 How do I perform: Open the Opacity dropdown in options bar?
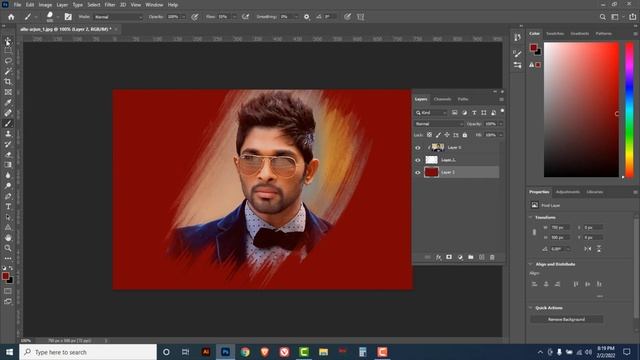[x=183, y=17]
